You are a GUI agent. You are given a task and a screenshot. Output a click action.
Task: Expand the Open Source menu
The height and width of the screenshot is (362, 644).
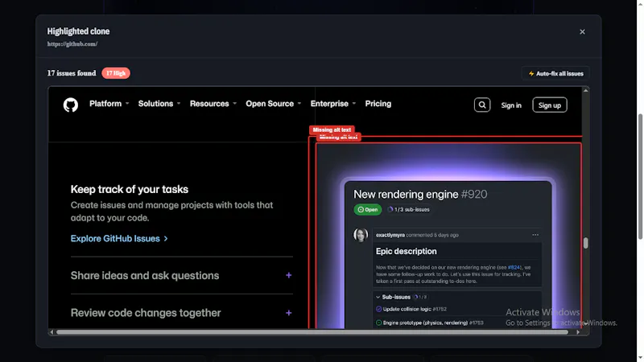[274, 104]
